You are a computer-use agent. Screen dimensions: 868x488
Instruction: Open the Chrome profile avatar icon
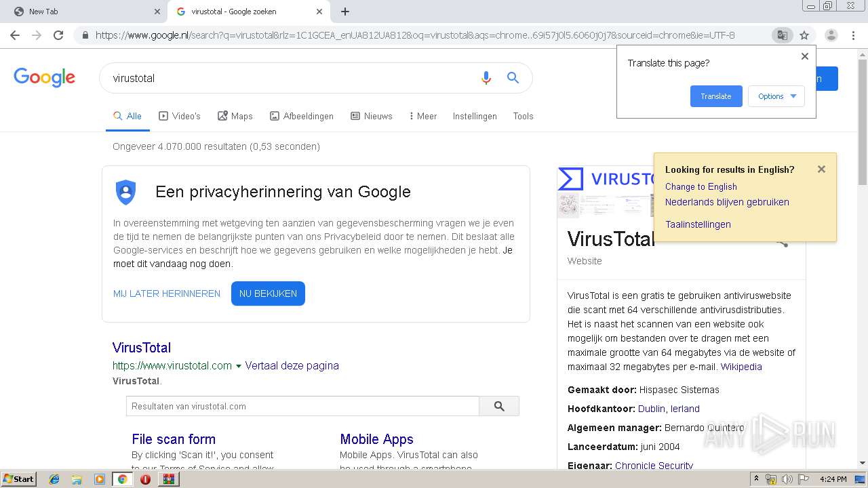pos(831,35)
